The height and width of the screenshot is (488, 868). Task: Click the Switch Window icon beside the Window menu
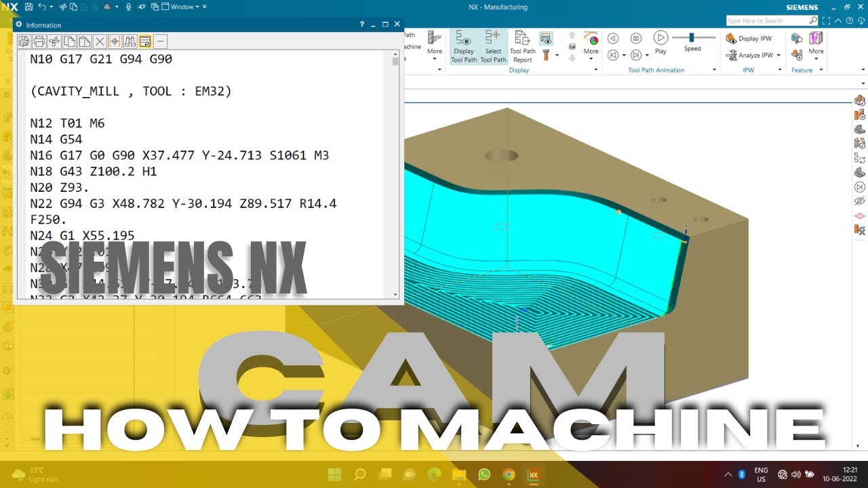(155, 7)
